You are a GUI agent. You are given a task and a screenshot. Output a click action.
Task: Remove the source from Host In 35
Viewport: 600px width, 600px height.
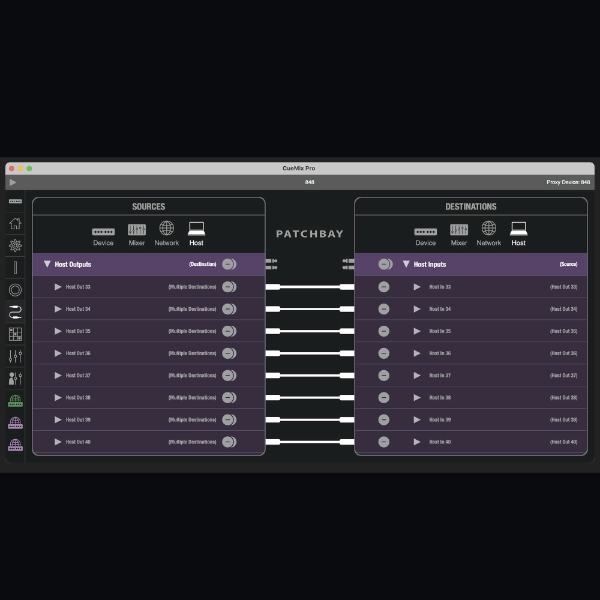pos(384,331)
